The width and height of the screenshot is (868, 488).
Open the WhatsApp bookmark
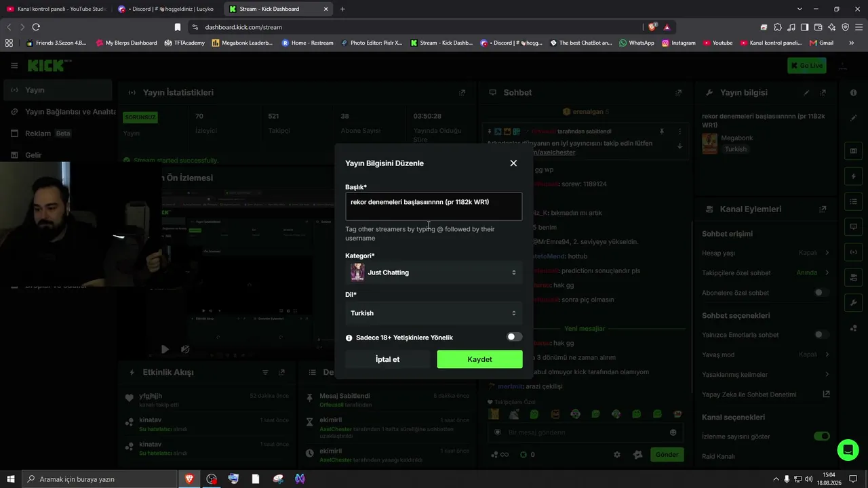pyautogui.click(x=636, y=43)
